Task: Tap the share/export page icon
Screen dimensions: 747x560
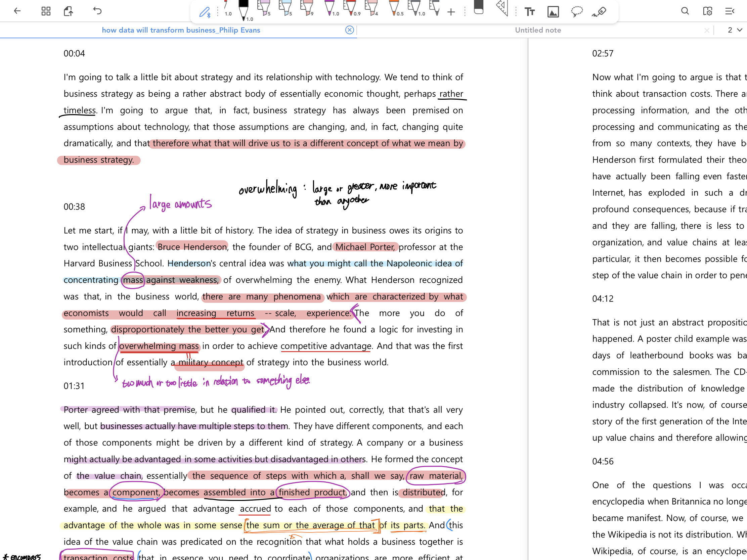Action: pos(69,11)
